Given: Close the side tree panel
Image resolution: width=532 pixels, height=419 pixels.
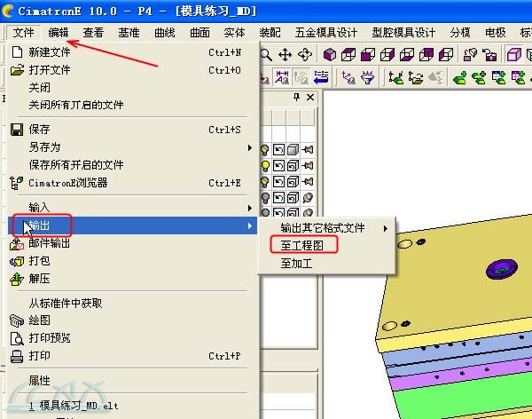Looking at the screenshot, I should (x=310, y=98).
